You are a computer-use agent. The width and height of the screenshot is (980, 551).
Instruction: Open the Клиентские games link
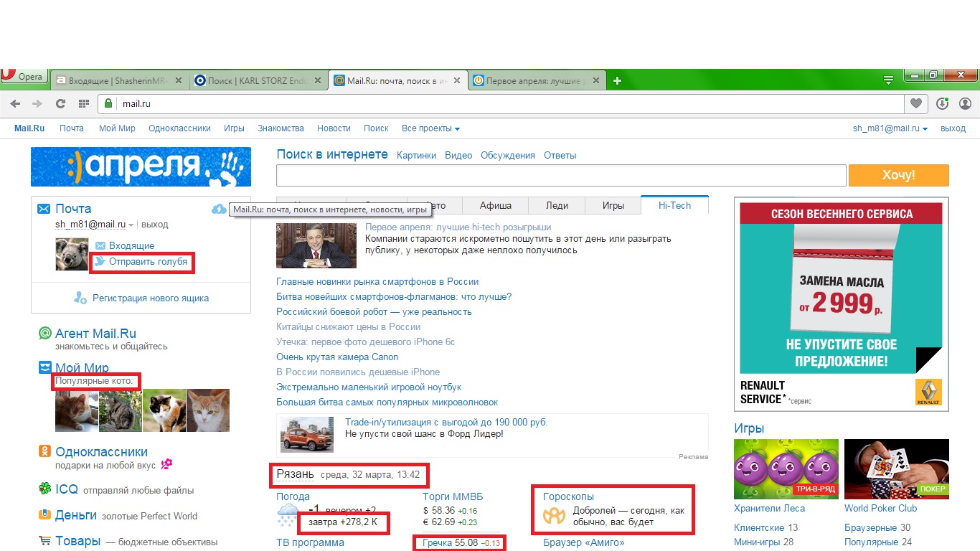(759, 527)
